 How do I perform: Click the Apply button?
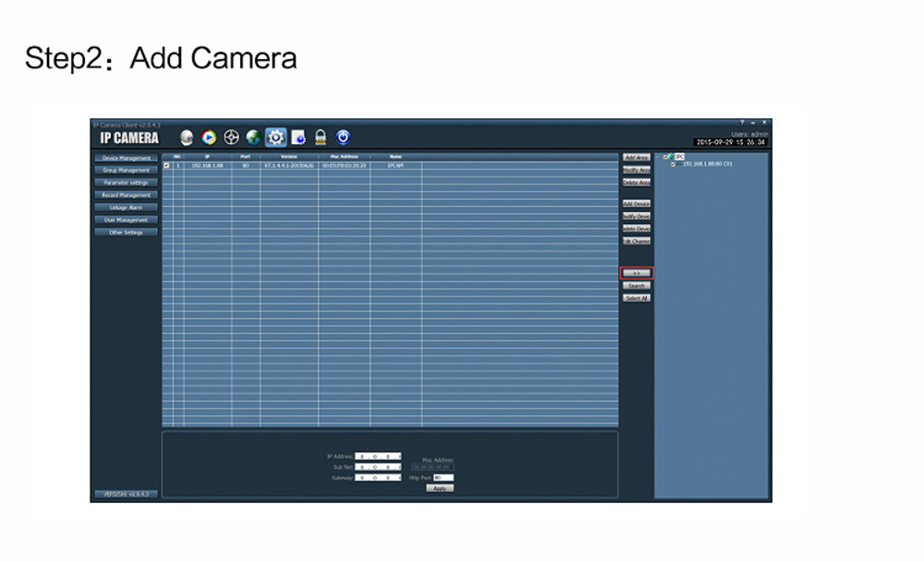(440, 488)
